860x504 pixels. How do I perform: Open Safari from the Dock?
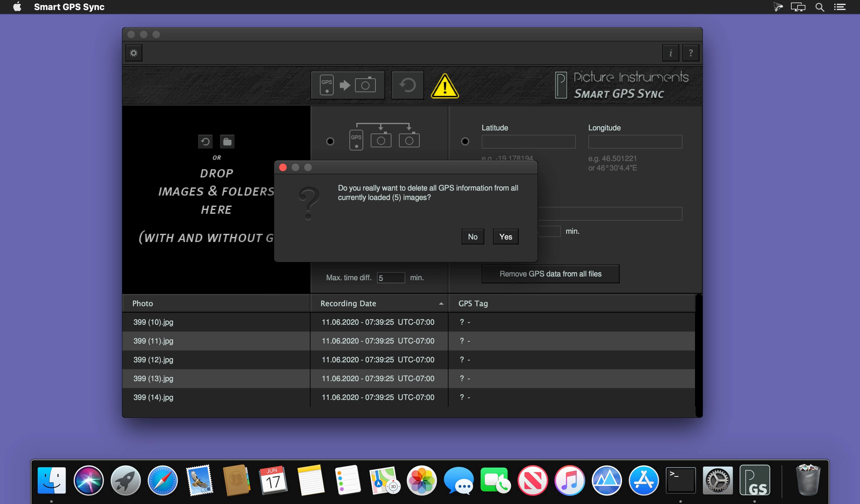pos(162,480)
